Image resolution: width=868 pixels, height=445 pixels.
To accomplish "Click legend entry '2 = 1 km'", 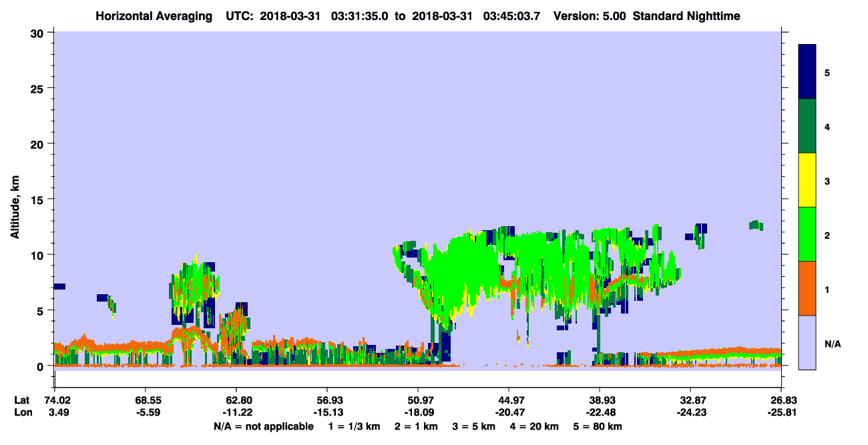I will click(415, 426).
